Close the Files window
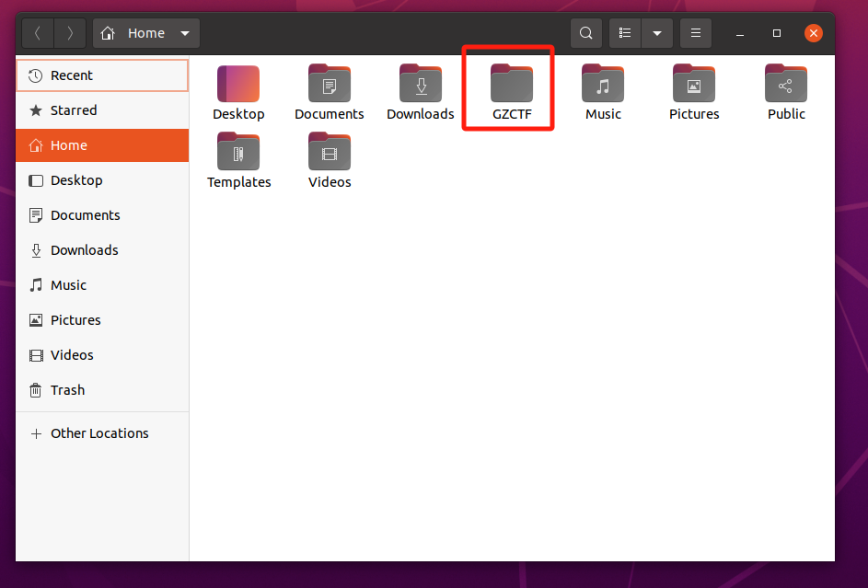Viewport: 868px width, 588px height. 813,33
